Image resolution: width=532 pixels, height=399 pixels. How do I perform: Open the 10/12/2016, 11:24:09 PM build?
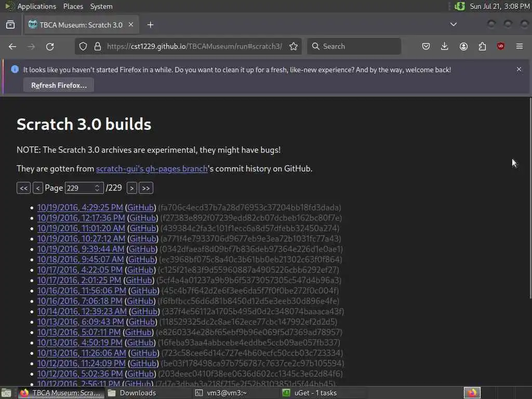click(82, 363)
